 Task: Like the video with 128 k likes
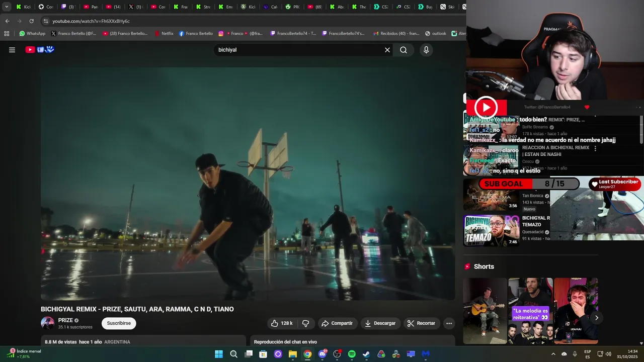(x=282, y=323)
